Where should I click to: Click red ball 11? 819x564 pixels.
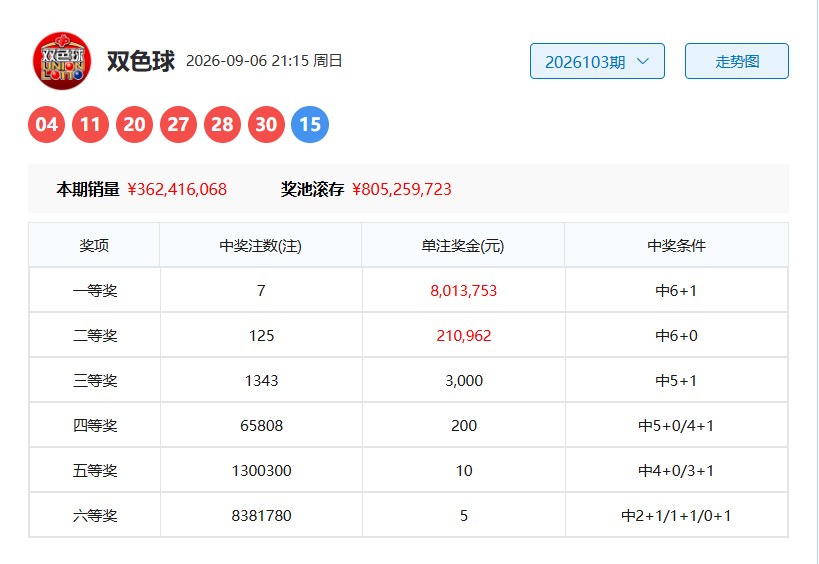coord(90,124)
